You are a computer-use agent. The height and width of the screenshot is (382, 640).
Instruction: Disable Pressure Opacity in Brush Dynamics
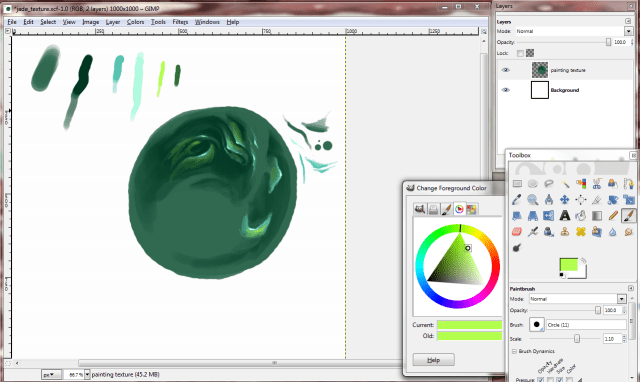(540, 380)
